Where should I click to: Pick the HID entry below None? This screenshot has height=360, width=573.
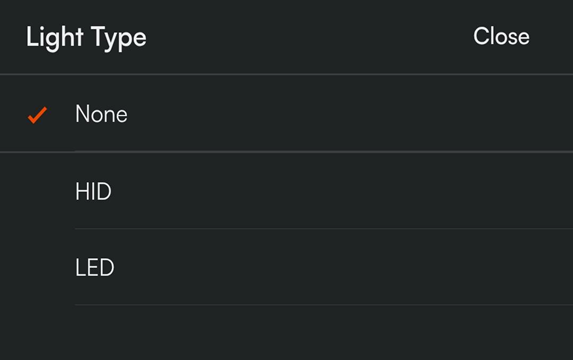286,190
